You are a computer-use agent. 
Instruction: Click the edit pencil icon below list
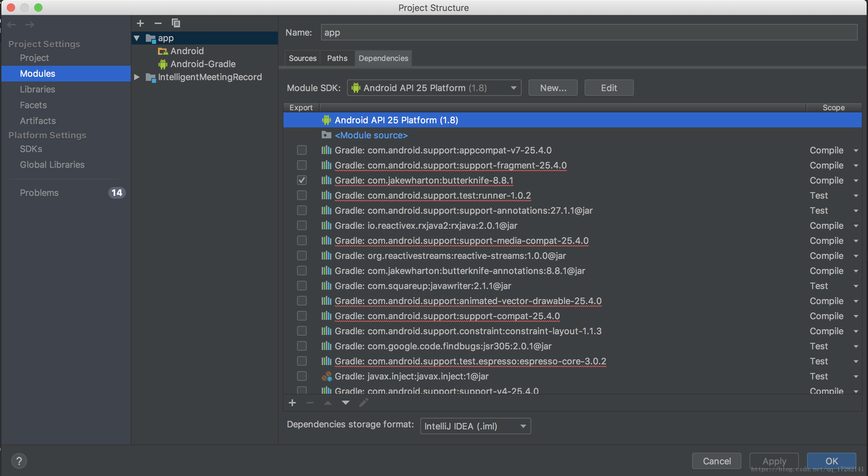tap(363, 402)
